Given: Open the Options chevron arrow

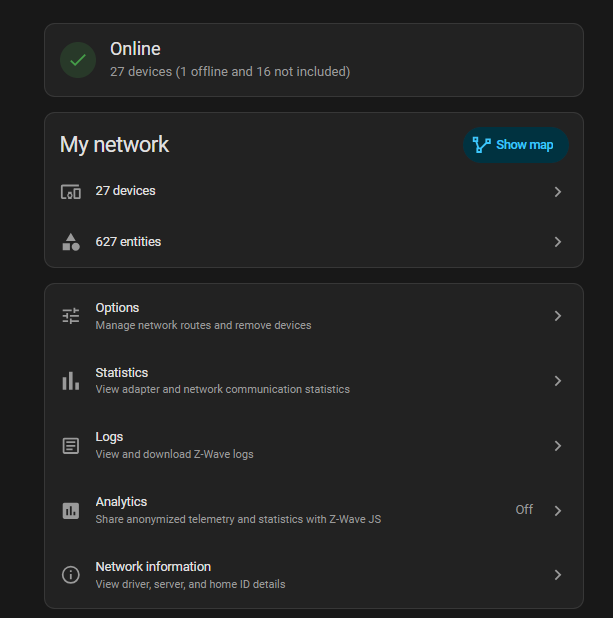Looking at the screenshot, I should 558,316.
